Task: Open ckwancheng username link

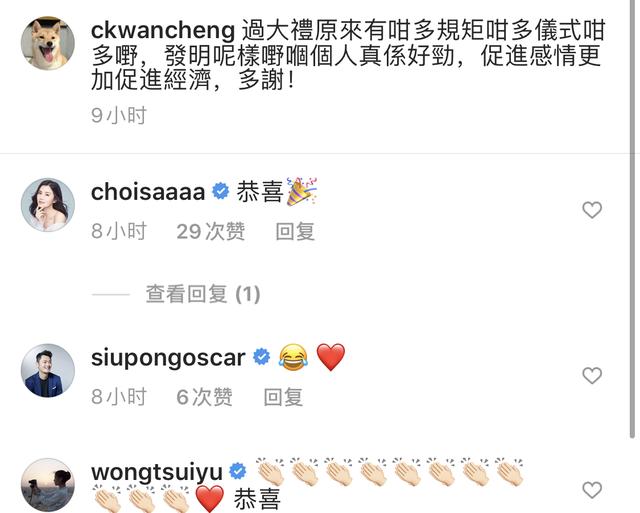Action: (163, 31)
